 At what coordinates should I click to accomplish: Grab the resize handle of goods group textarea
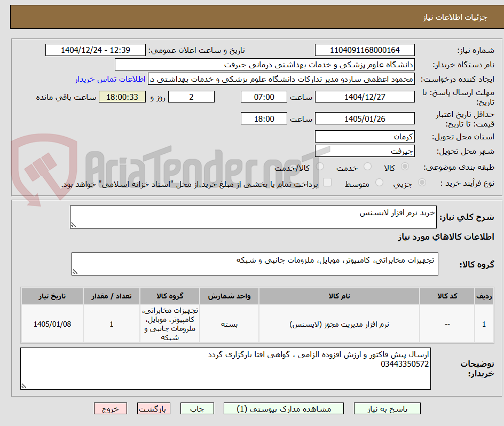coord(75,272)
